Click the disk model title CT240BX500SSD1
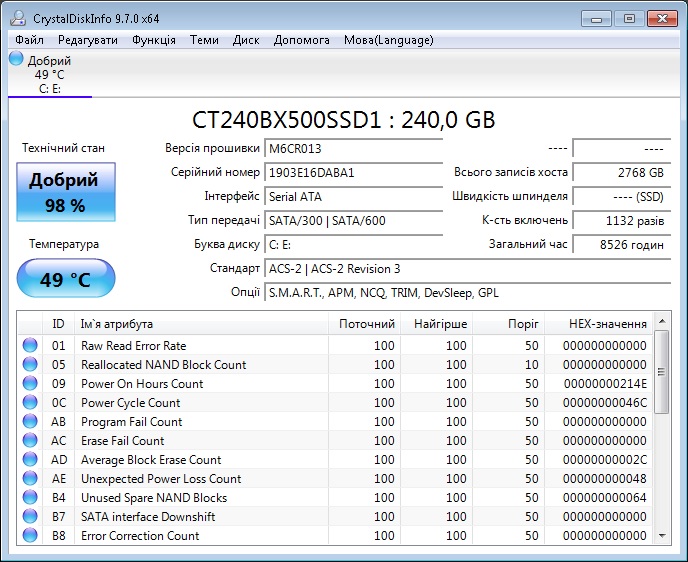This screenshot has height=562, width=688. click(x=344, y=120)
